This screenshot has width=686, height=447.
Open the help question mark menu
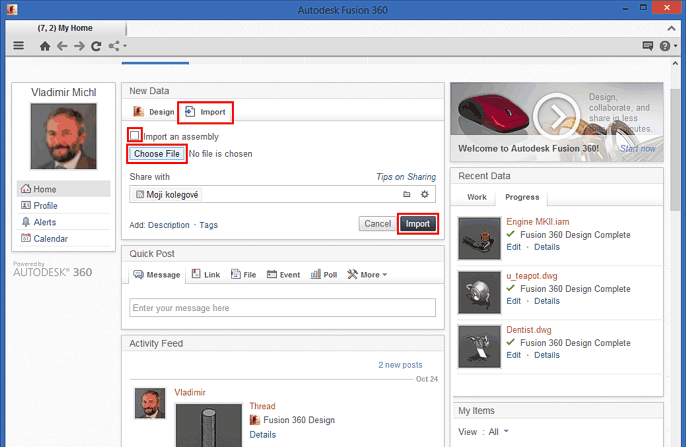tap(668, 45)
